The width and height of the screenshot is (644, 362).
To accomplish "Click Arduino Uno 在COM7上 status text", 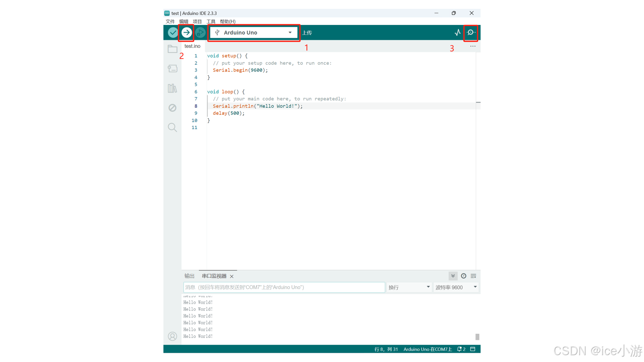I will pyautogui.click(x=427, y=349).
